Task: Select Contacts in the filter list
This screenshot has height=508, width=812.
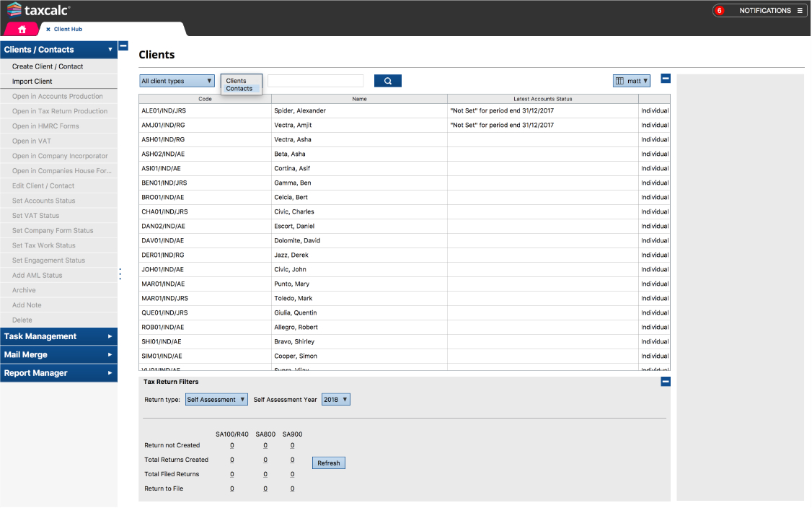Action: [x=241, y=88]
